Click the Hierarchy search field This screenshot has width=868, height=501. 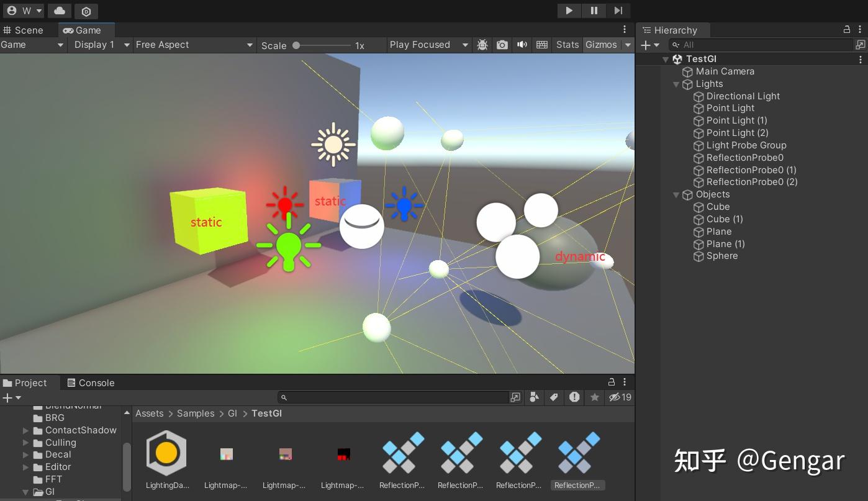761,45
